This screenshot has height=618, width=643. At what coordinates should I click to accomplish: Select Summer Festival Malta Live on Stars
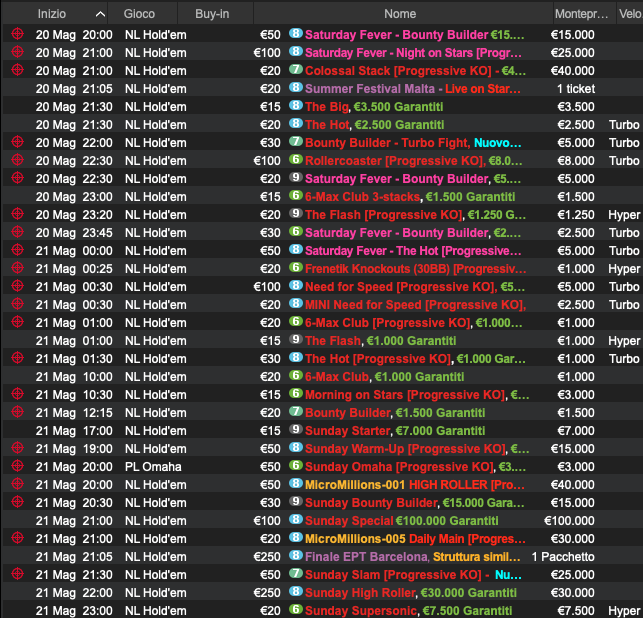413,89
